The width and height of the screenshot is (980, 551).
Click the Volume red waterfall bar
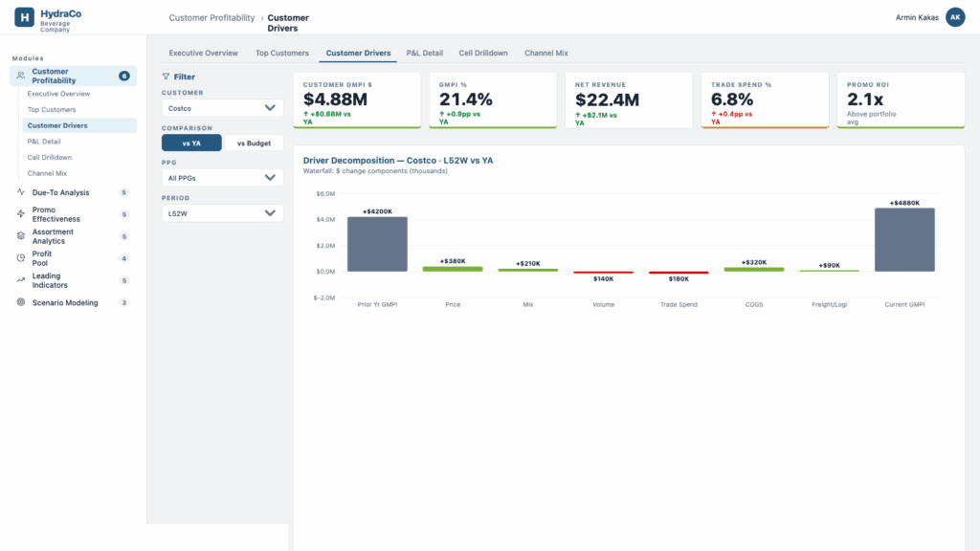tap(603, 273)
